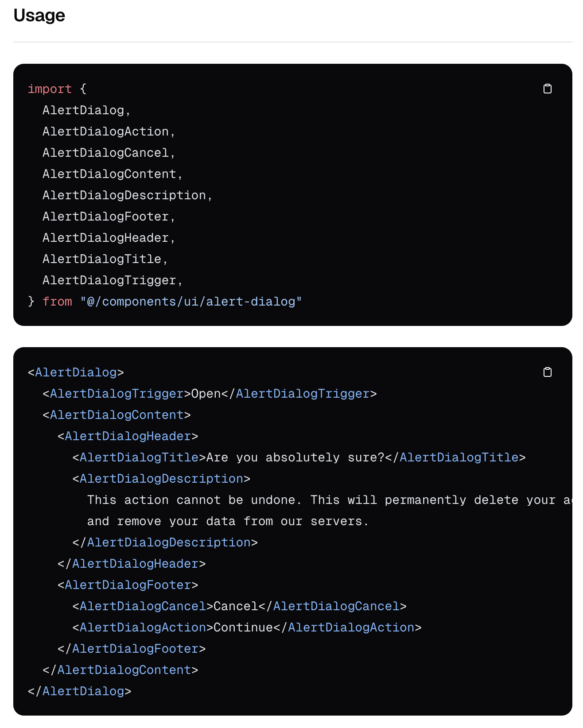Click AlertDialogDescription in the import list
The image size is (583, 728).
(124, 195)
